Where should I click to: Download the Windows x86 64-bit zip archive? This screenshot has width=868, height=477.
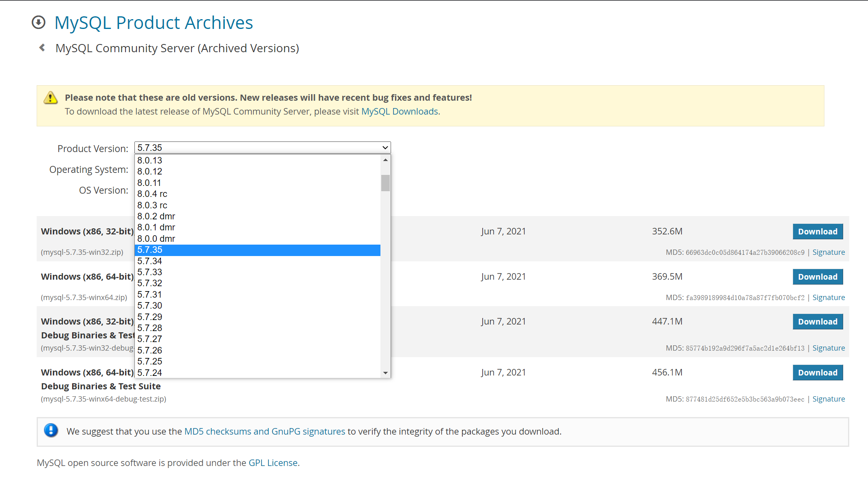tap(817, 276)
